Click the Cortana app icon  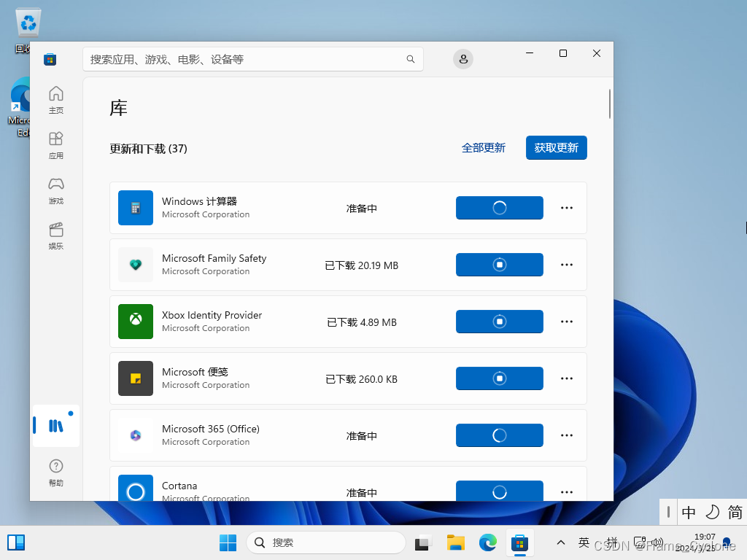coord(136,488)
